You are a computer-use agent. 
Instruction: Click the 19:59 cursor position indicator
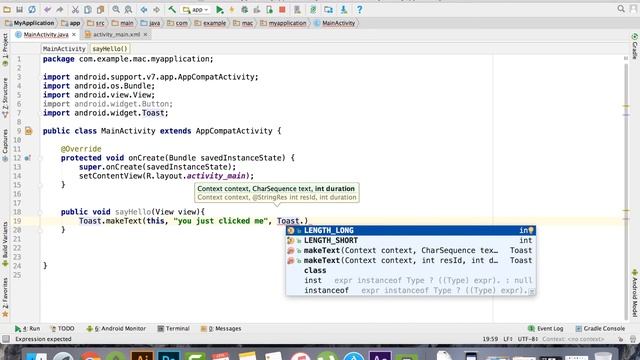click(x=490, y=339)
